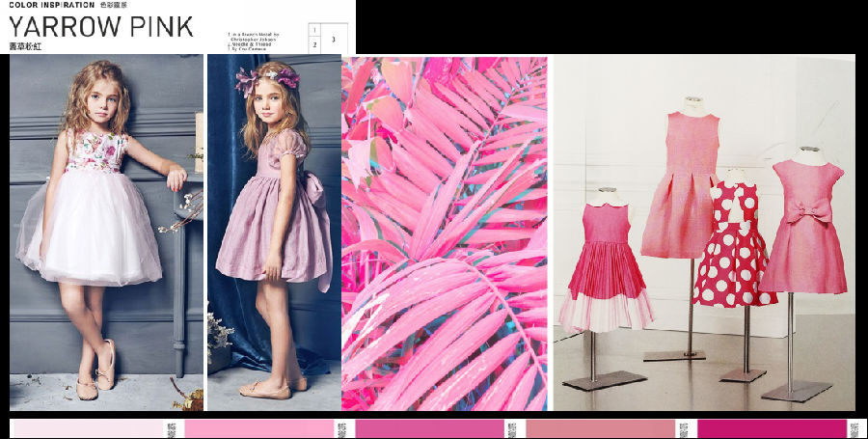The height and width of the screenshot is (439, 868).
Task: Select layout cell number 3
Action: click(333, 39)
